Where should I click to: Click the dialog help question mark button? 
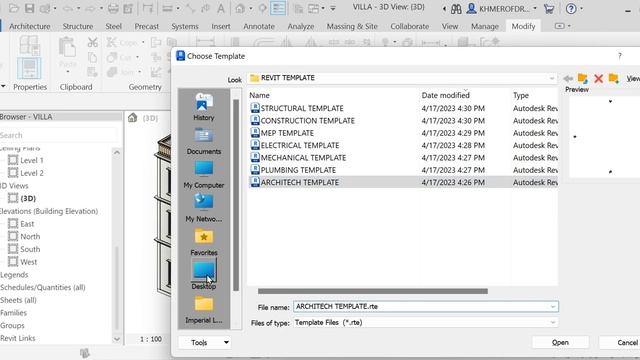click(x=620, y=56)
